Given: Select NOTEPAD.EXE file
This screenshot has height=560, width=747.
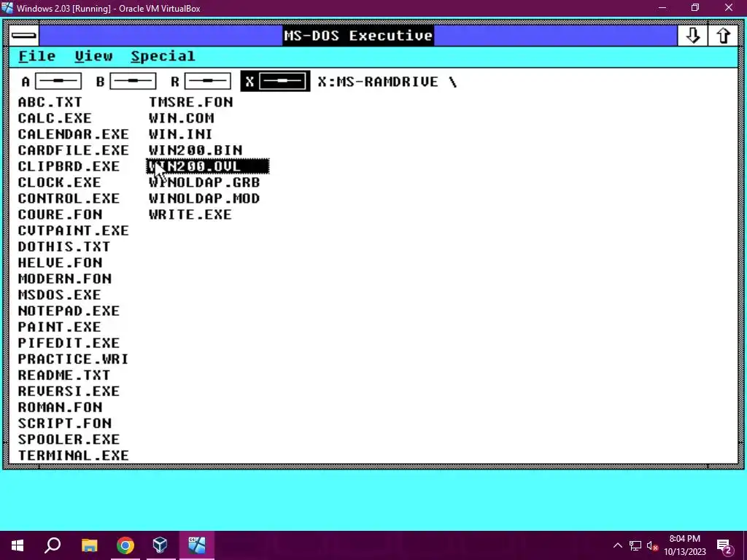Looking at the screenshot, I should pos(69,311).
